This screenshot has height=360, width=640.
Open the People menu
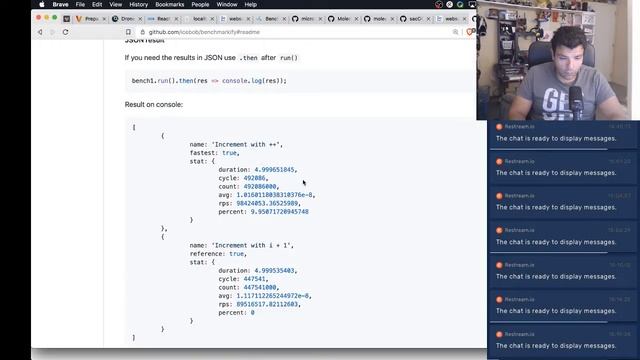200,4
